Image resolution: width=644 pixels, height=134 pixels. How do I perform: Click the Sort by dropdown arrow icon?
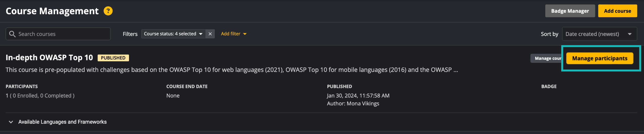tap(630, 34)
